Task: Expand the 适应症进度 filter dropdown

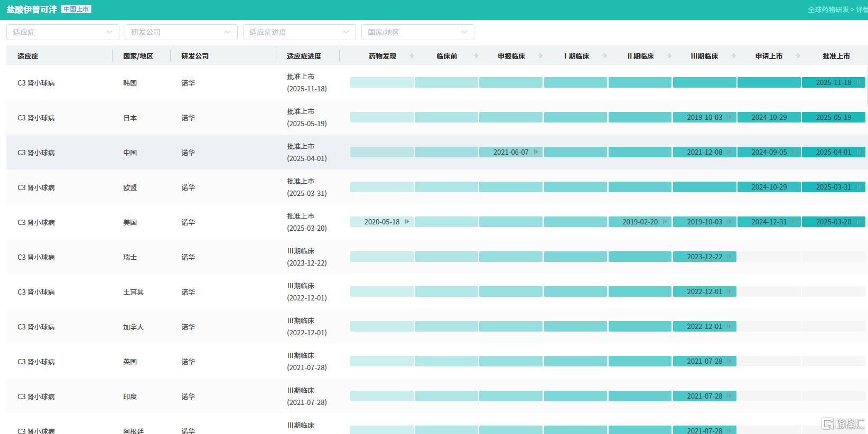Action: pos(300,32)
